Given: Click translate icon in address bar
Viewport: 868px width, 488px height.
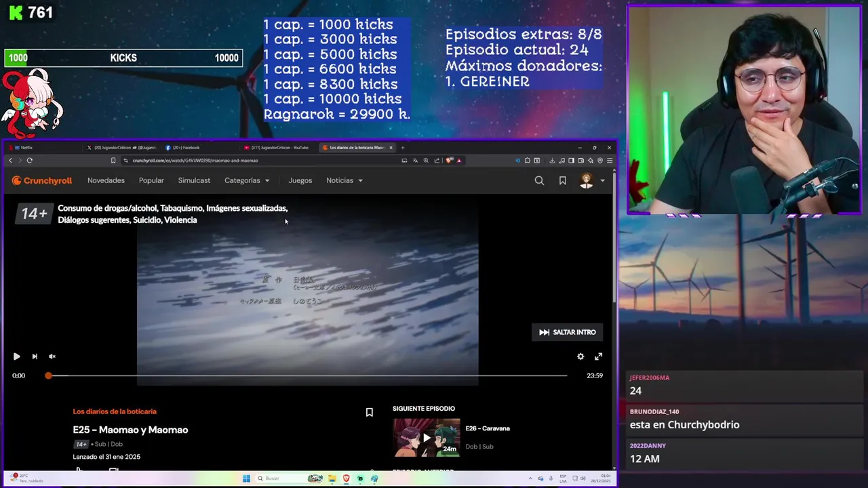Looking at the screenshot, I should pyautogui.click(x=415, y=161).
